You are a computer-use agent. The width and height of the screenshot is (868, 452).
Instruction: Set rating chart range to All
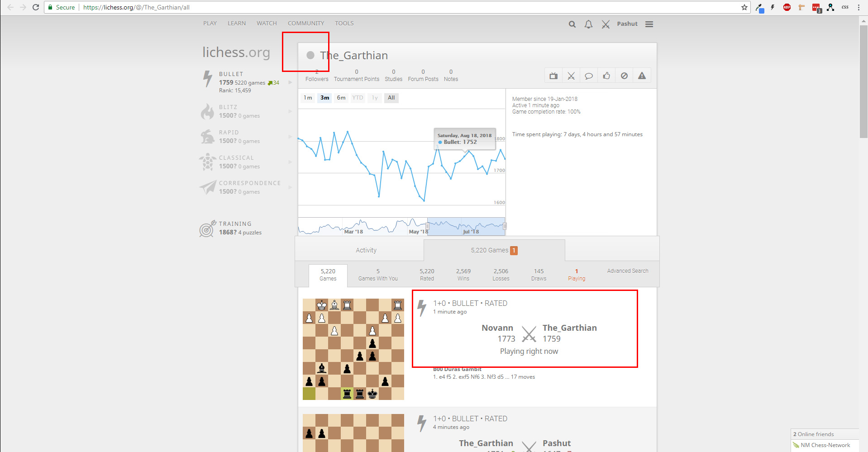pyautogui.click(x=391, y=98)
